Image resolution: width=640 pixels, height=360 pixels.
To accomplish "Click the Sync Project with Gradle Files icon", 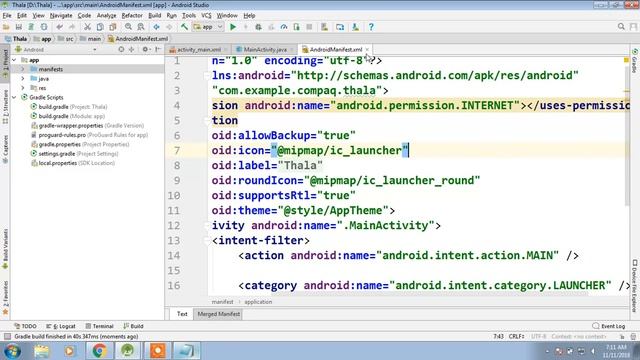I will pyautogui.click(x=31, y=27).
